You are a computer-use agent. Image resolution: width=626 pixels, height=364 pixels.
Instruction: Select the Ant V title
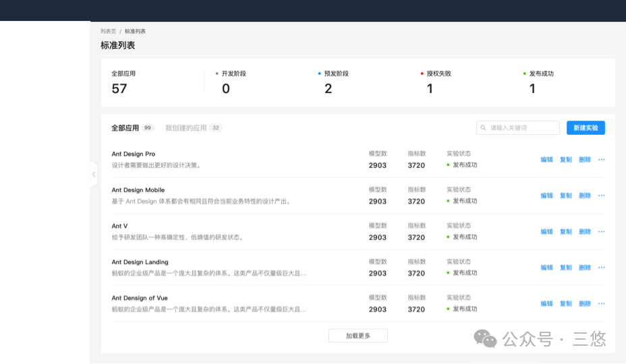120,226
